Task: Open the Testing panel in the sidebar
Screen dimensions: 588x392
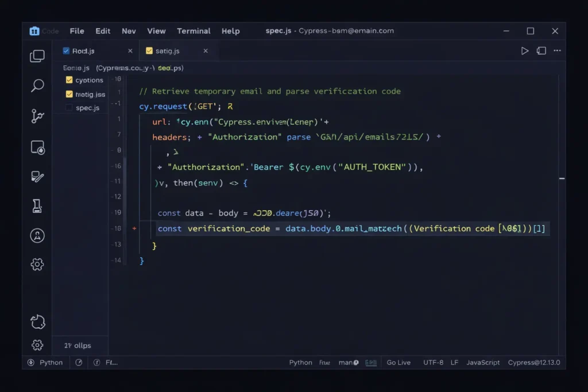Action: pyautogui.click(x=37, y=207)
